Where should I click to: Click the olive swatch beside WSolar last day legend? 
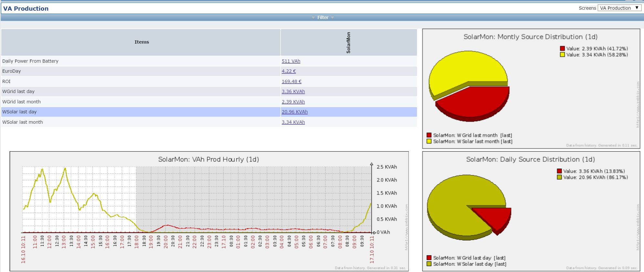click(x=429, y=264)
